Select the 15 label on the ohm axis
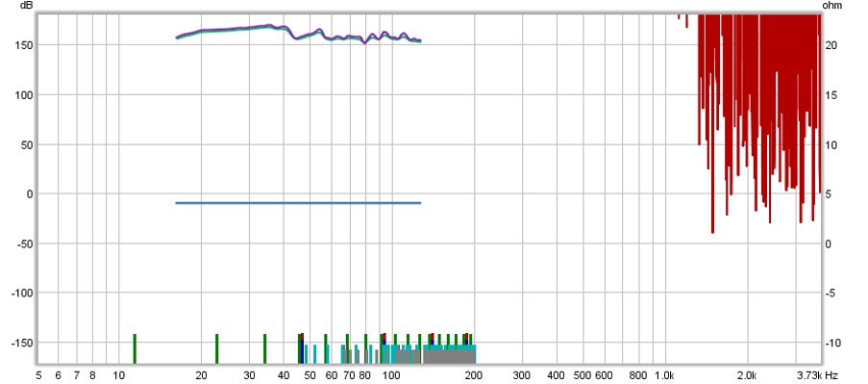The image size is (868, 384). 831,95
